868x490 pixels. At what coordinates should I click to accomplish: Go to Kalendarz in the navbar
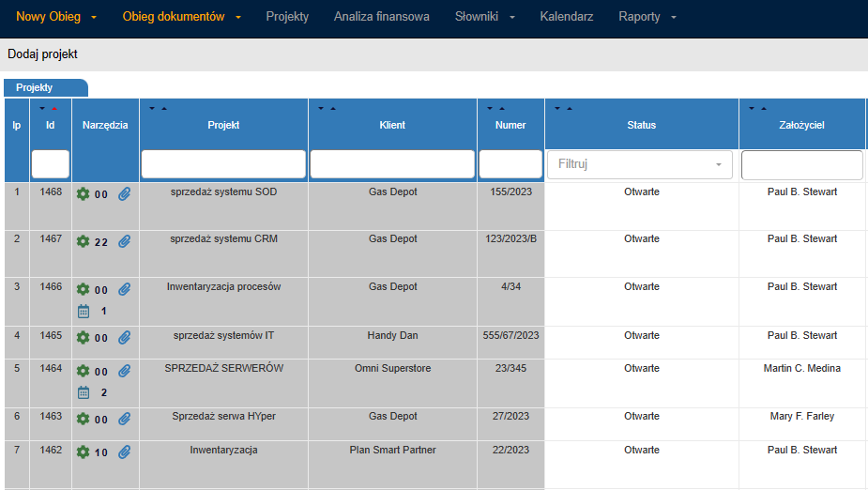[566, 17]
